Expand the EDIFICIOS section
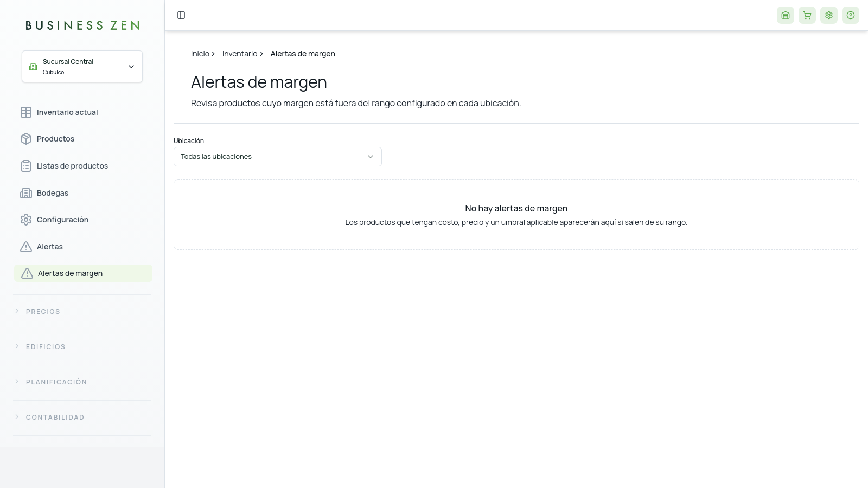Viewport: 868px width, 488px height. click(82, 347)
